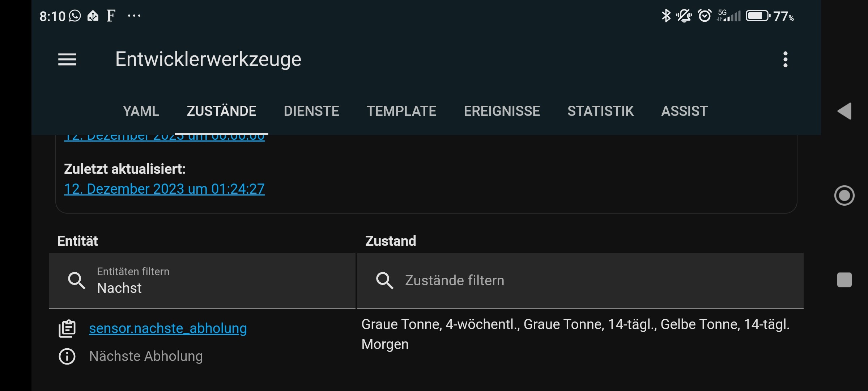Switch to the DIENSTE tab
Image resolution: width=868 pixels, height=391 pixels.
[311, 111]
